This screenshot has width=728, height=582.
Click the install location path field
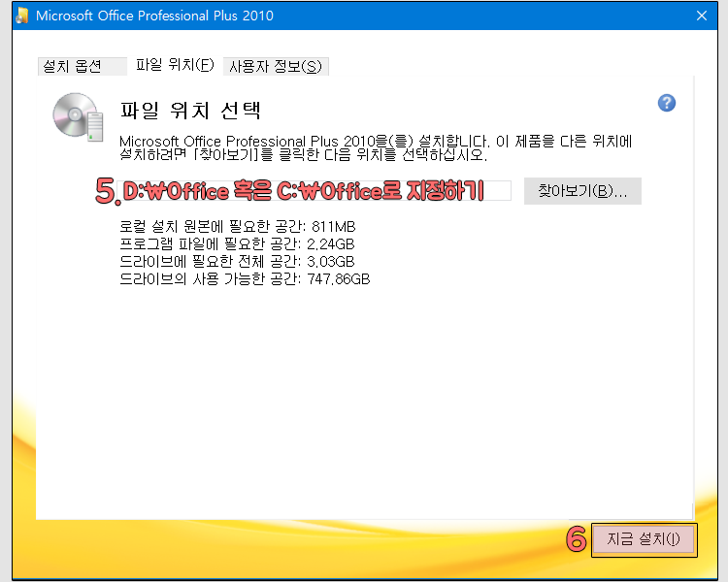[314, 191]
